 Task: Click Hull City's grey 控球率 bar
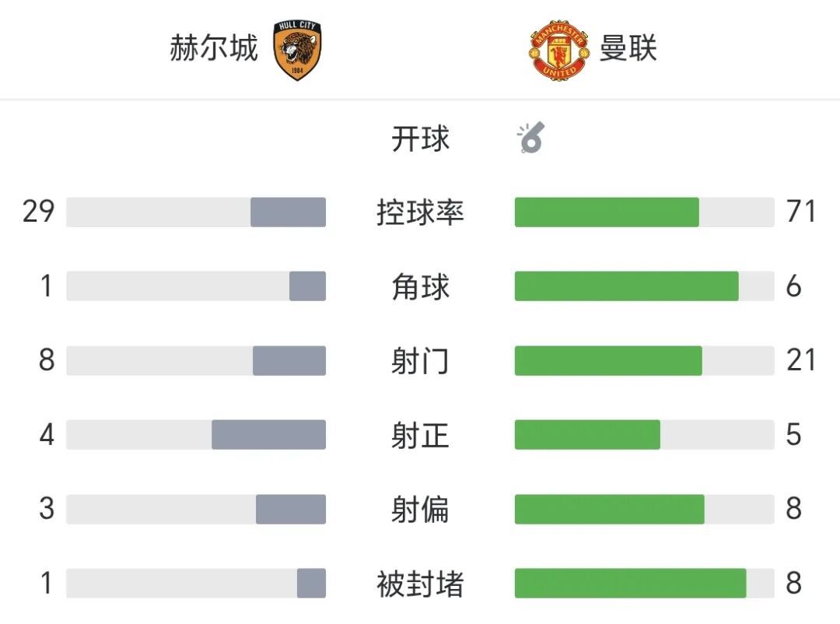point(289,212)
